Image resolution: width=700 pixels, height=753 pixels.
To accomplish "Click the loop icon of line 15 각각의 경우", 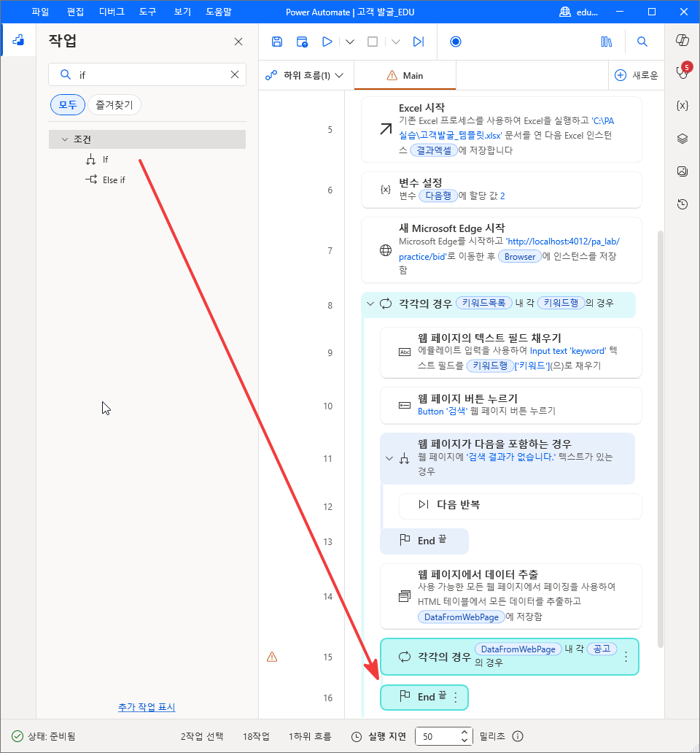I will point(405,657).
